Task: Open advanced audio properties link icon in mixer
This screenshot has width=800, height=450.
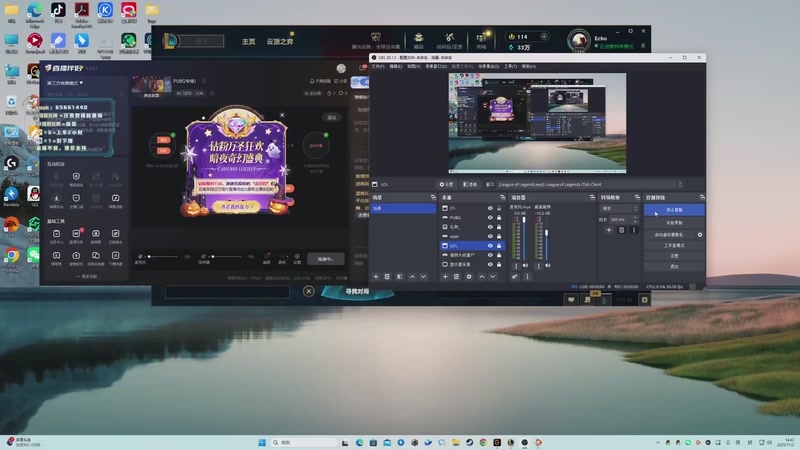Action: point(515,277)
